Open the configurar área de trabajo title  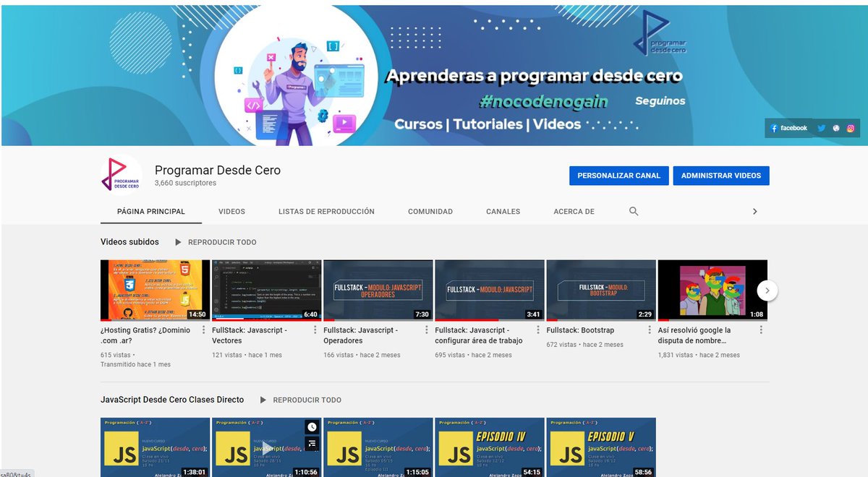pos(479,335)
